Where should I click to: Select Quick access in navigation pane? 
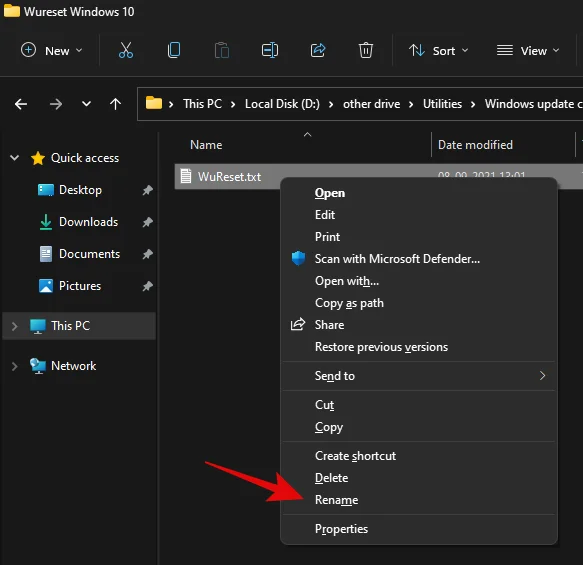(x=85, y=158)
